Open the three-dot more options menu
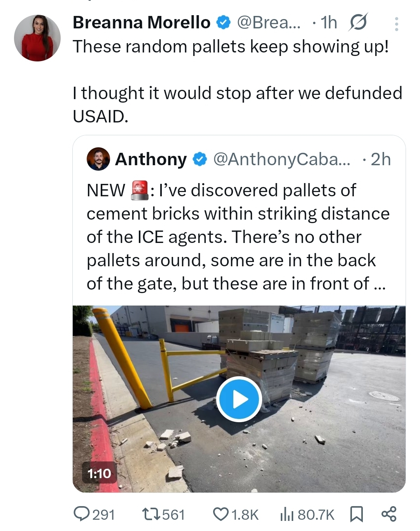Screen dimensions: 420x531 (396, 24)
